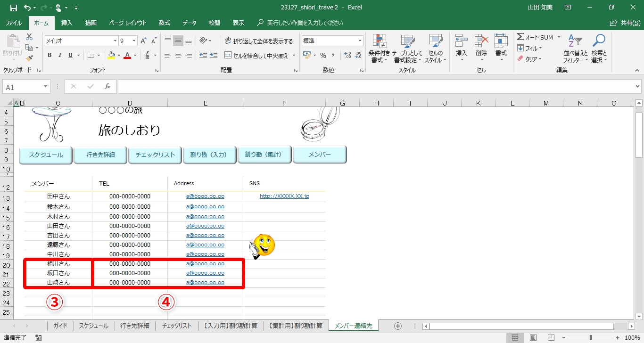Open the font size dropdown
644x343 pixels.
[x=134, y=41]
